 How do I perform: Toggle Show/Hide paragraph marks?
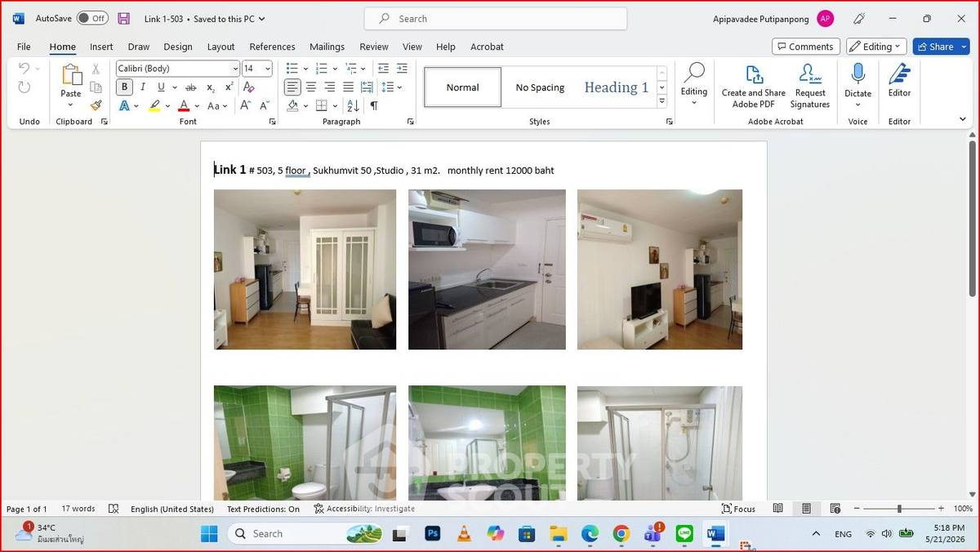(374, 105)
